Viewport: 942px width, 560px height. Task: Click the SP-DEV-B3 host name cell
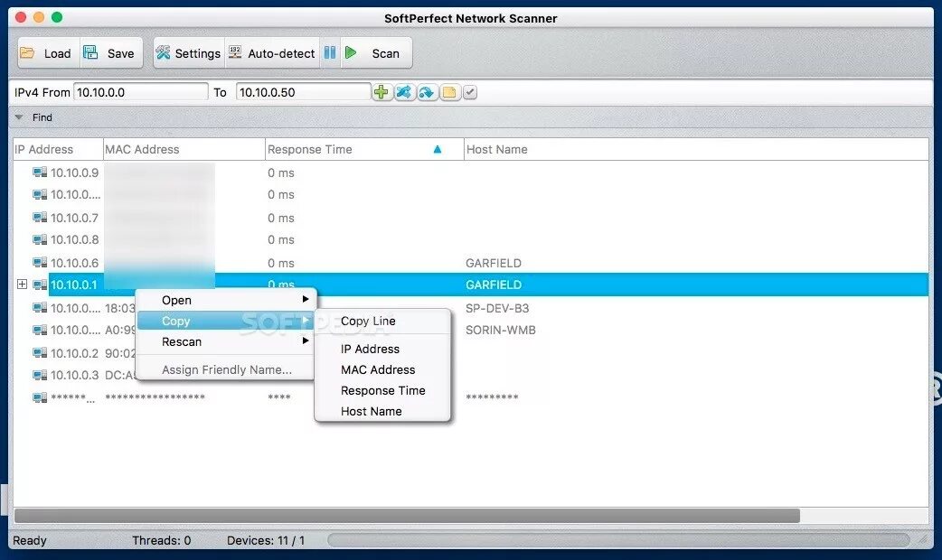(497, 309)
